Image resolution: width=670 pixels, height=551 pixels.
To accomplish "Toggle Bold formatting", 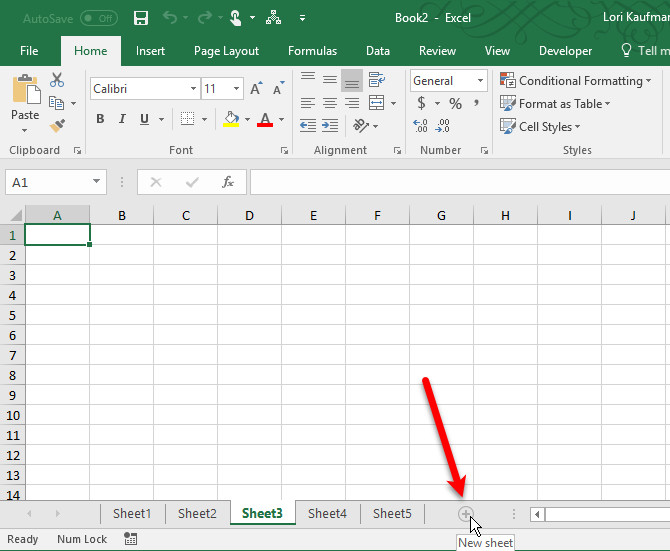I will (x=100, y=119).
